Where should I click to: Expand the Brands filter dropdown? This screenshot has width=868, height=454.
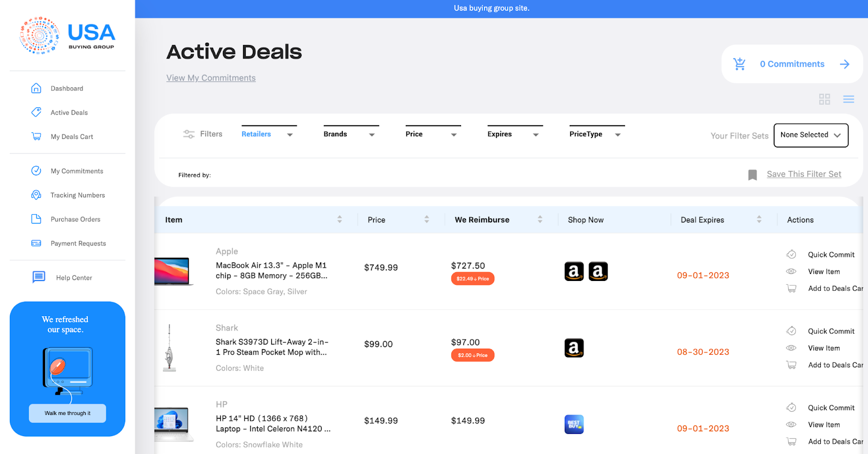(351, 134)
